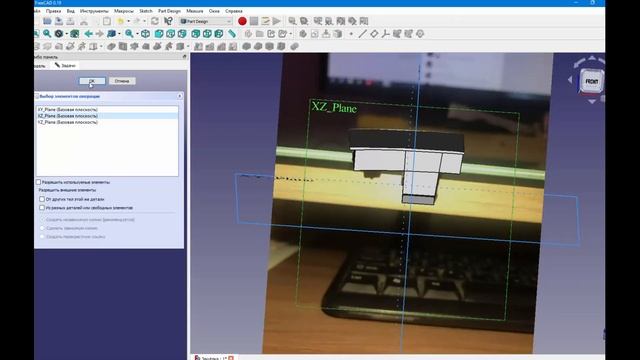
Task: Click the red macro record button
Action: 242,21
